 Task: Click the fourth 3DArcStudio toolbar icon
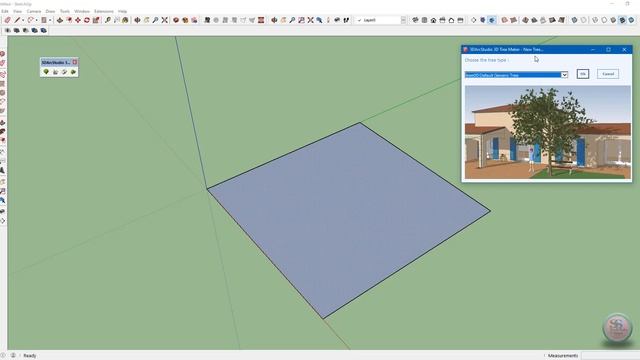[x=73, y=72]
